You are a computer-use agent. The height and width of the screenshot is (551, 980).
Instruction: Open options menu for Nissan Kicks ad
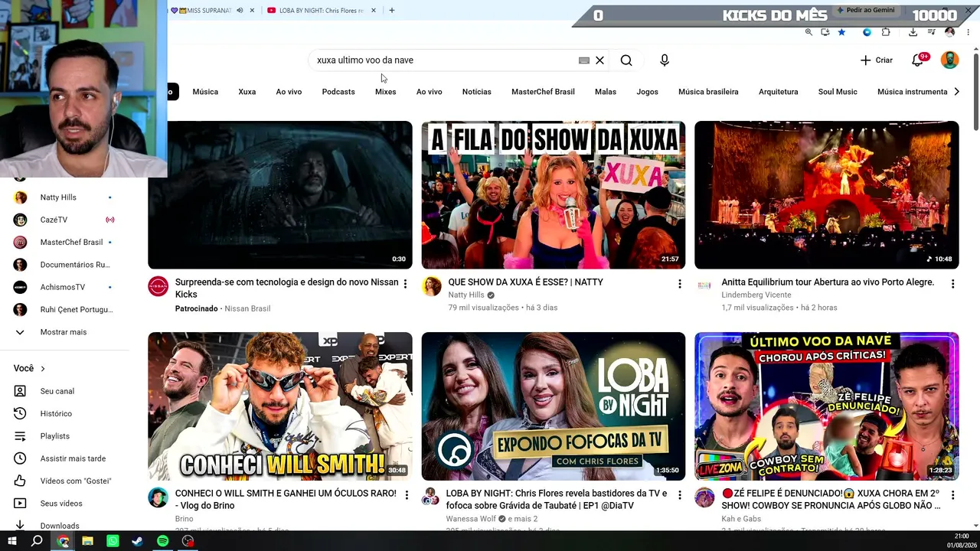(x=406, y=284)
